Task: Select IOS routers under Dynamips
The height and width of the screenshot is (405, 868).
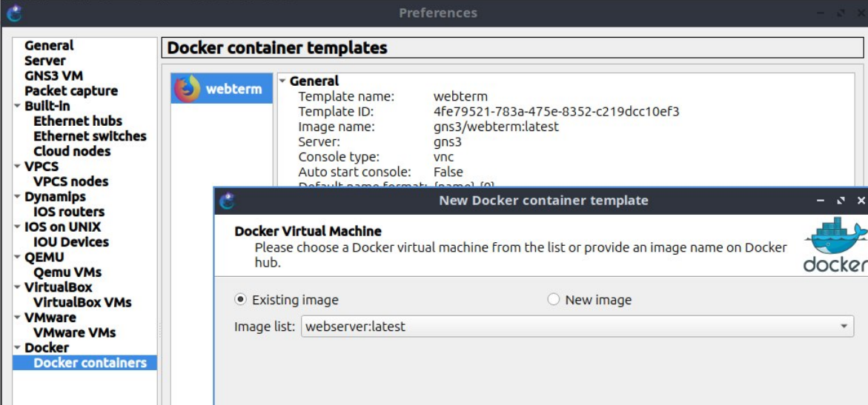Action: pos(69,212)
